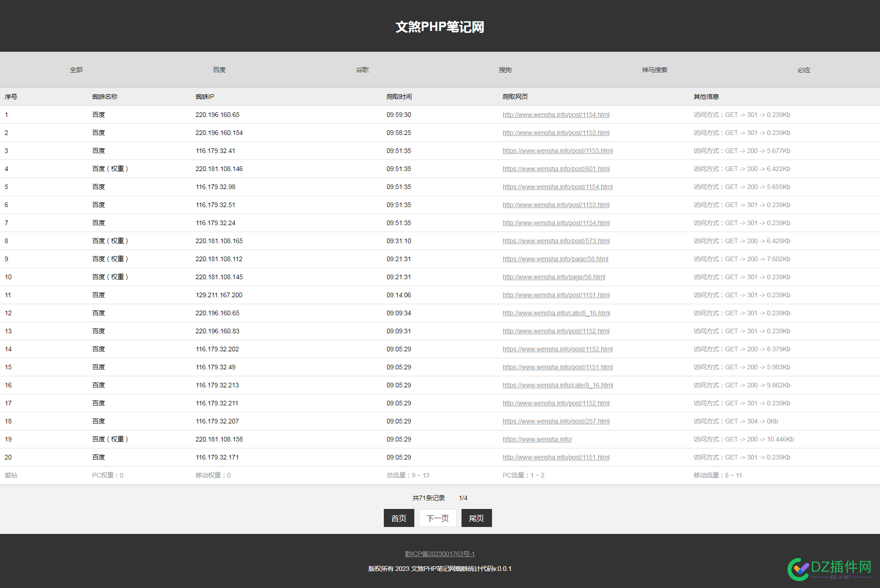Open the https page/58.html link
This screenshot has height=588, width=880.
click(x=555, y=259)
